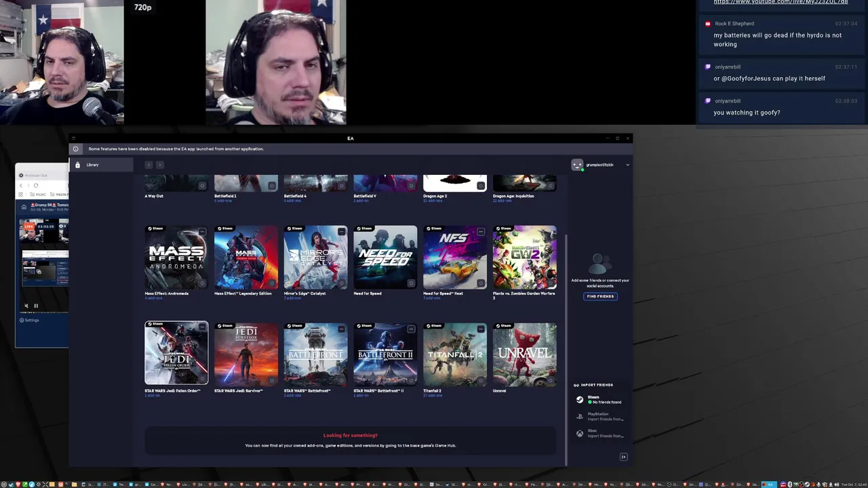This screenshot has width=868, height=488.
Task: Pause playback in Restream Chat window
Action: click(36, 306)
